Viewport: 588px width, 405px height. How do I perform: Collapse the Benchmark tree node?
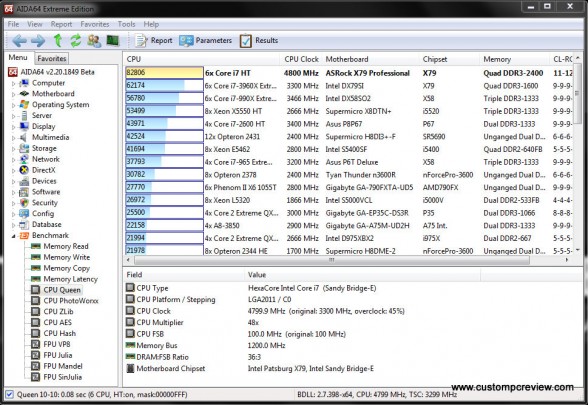tap(13, 236)
